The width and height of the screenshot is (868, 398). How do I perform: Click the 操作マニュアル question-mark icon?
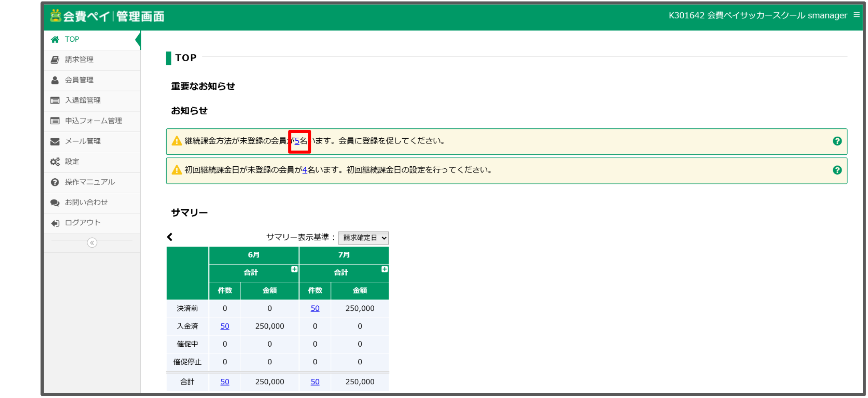[x=55, y=182]
